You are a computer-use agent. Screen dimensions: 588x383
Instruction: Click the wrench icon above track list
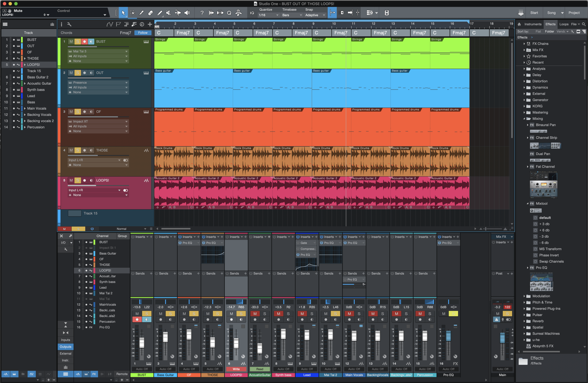pyautogui.click(x=69, y=24)
